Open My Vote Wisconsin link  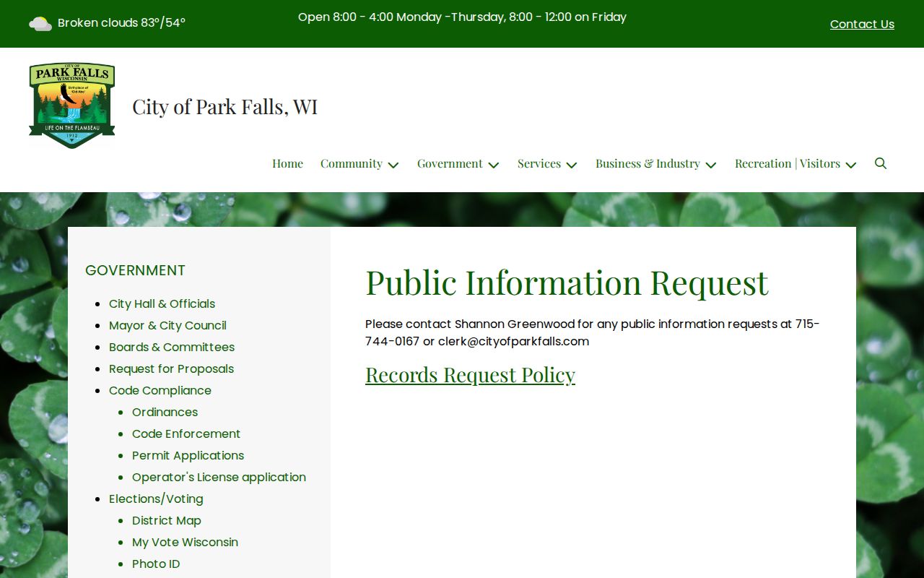185,542
